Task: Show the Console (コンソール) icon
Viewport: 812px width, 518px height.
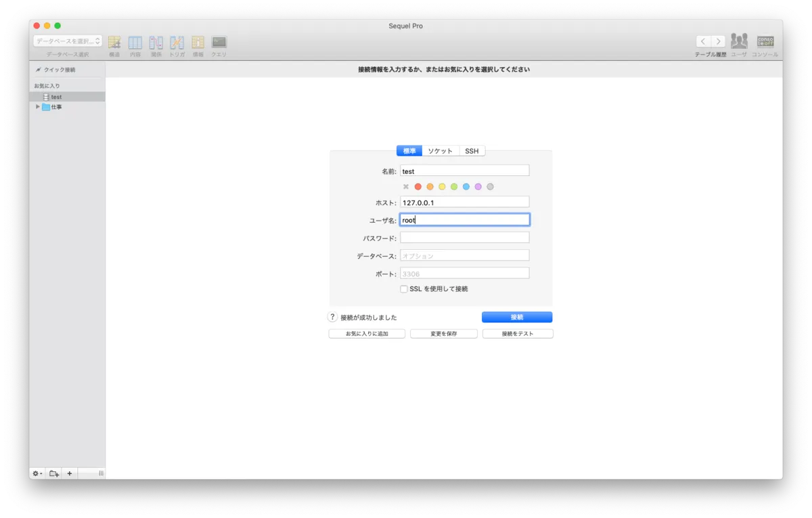Action: 765,41
